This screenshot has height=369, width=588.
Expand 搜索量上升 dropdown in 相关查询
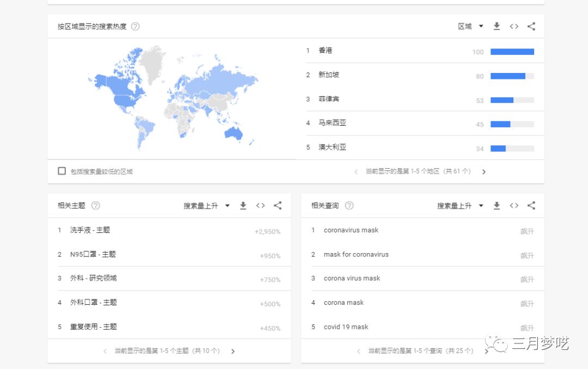[460, 206]
